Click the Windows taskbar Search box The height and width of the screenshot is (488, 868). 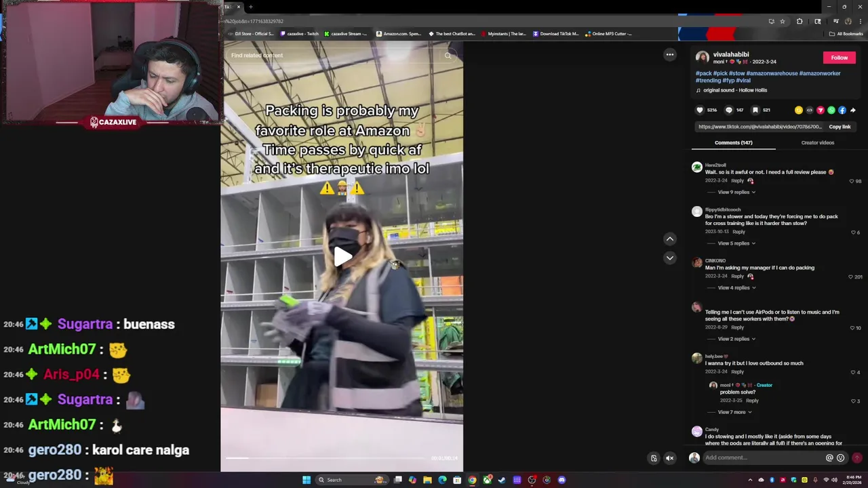[x=353, y=480]
